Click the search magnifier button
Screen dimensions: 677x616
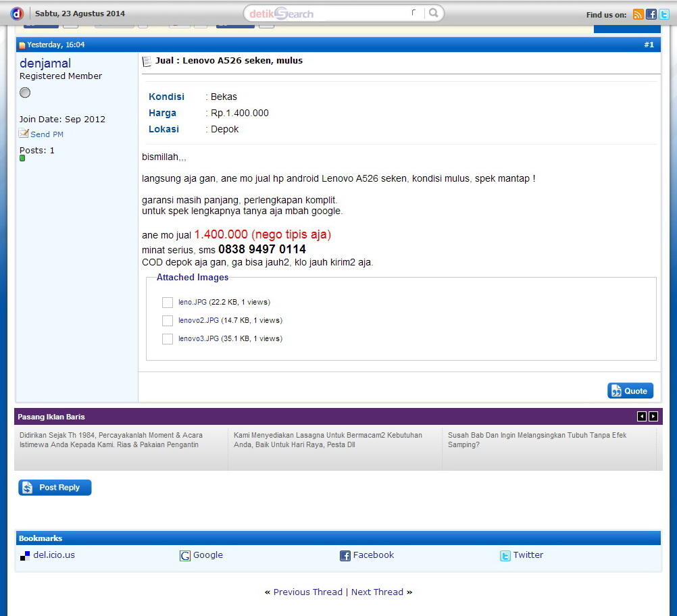tap(434, 13)
